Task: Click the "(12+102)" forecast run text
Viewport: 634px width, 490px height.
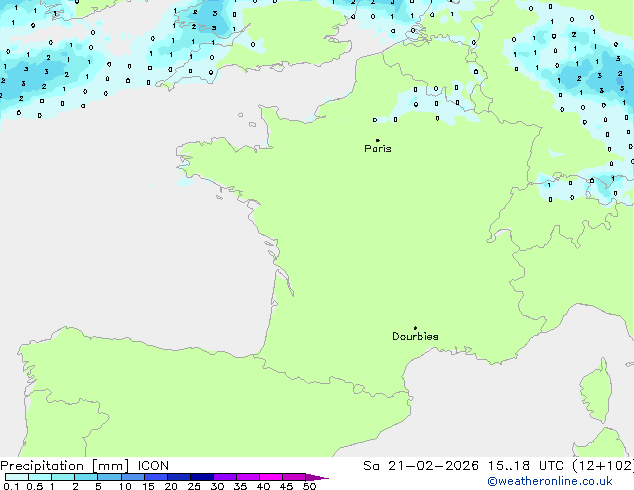Action: click(603, 466)
